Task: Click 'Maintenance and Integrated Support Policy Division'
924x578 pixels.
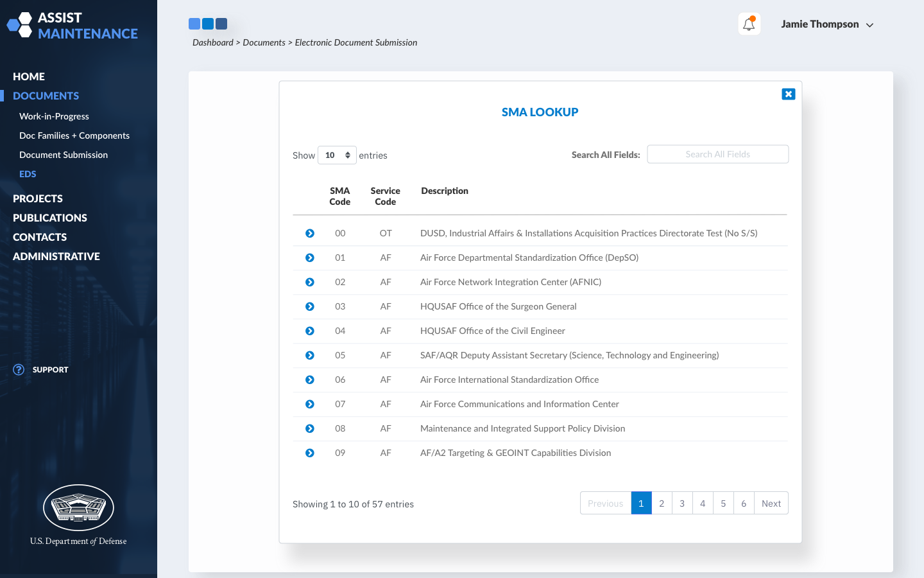Action: pyautogui.click(x=523, y=428)
